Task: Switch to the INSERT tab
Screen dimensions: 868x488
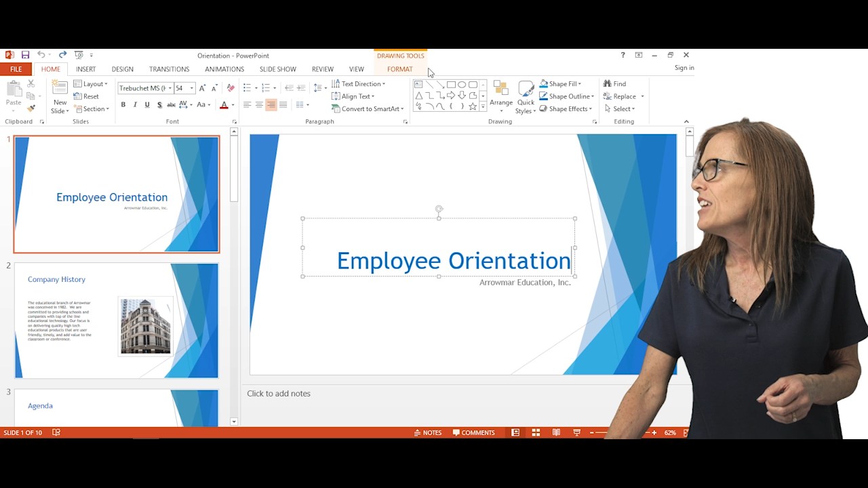Action: (x=85, y=69)
